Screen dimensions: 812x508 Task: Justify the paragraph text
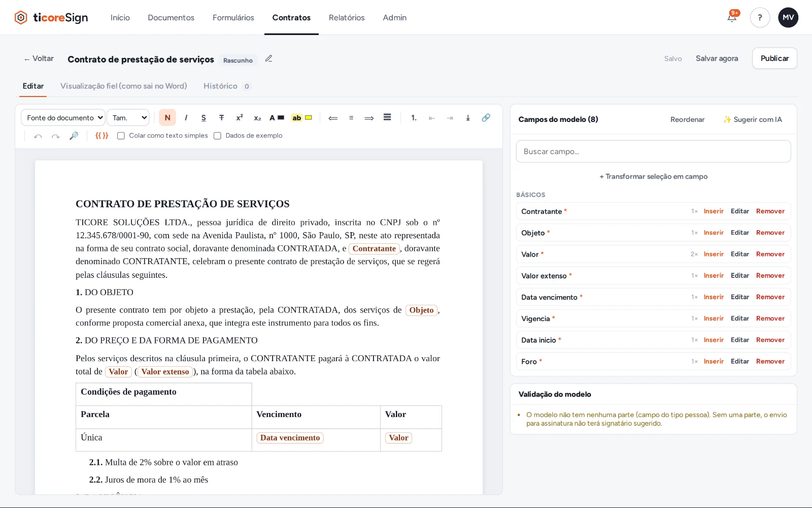point(387,118)
